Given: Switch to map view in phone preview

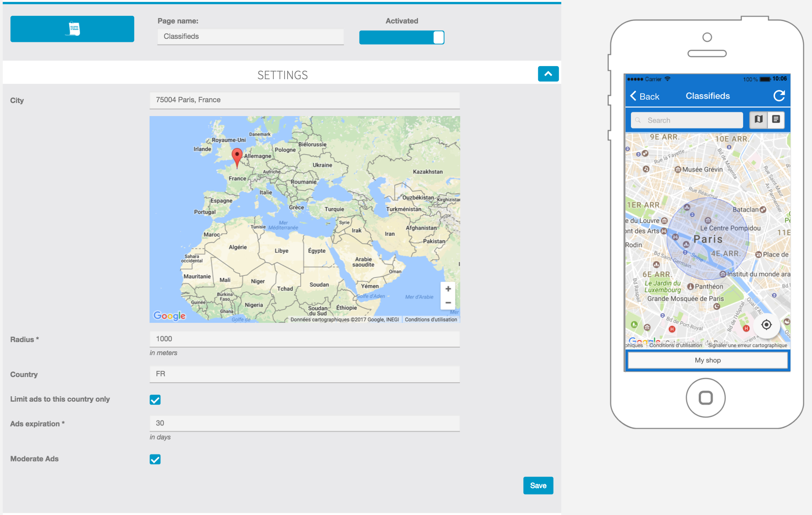Looking at the screenshot, I should point(758,120).
